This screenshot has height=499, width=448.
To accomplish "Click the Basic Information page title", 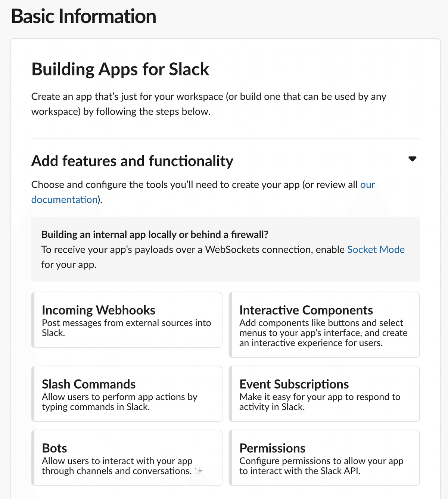I will click(x=84, y=16).
